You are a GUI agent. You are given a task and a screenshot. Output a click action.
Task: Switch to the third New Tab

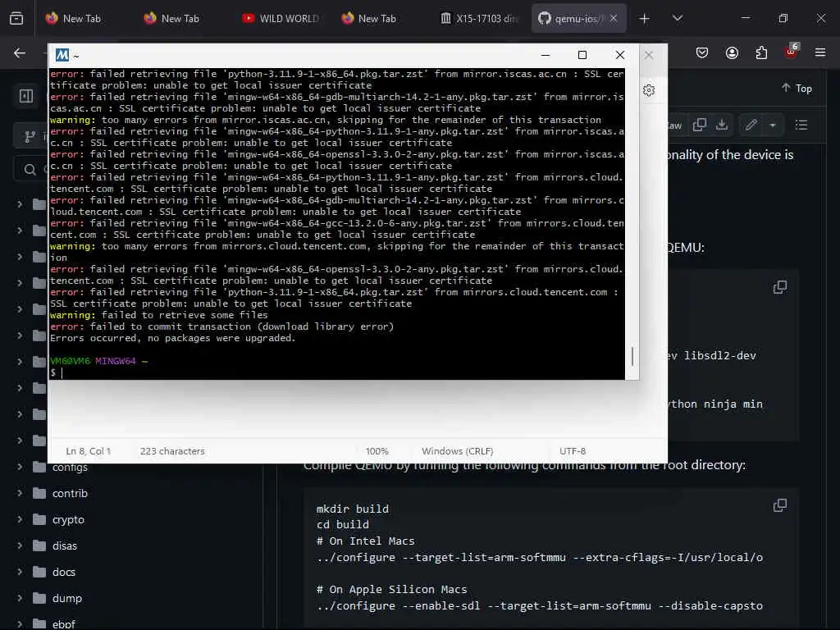point(370,18)
